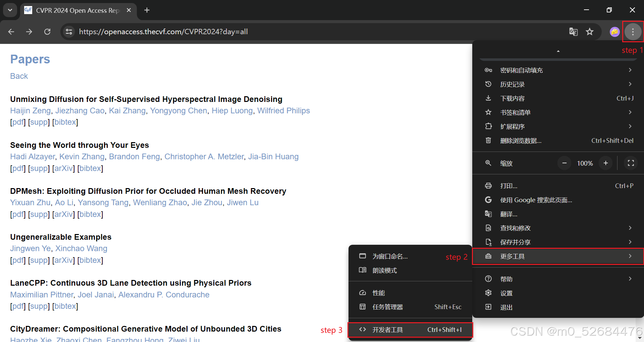Image resolution: width=644 pixels, height=342 pixels.
Task: View site information icon beside URL
Action: tap(69, 32)
